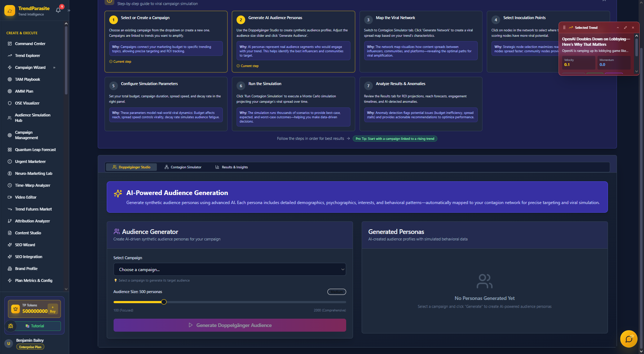Click the Quantum Leap Forecast icon
Viewport: 644px width, 354px height.
tap(10, 150)
